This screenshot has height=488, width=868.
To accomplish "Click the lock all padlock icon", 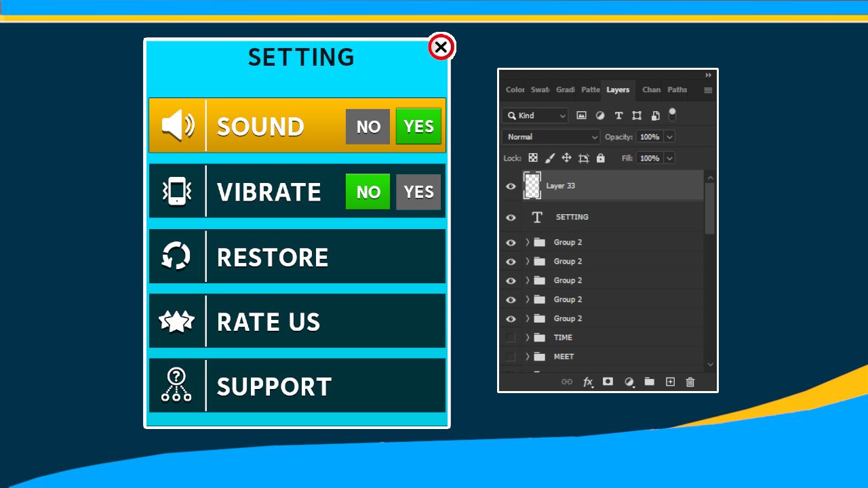I will pyautogui.click(x=600, y=158).
